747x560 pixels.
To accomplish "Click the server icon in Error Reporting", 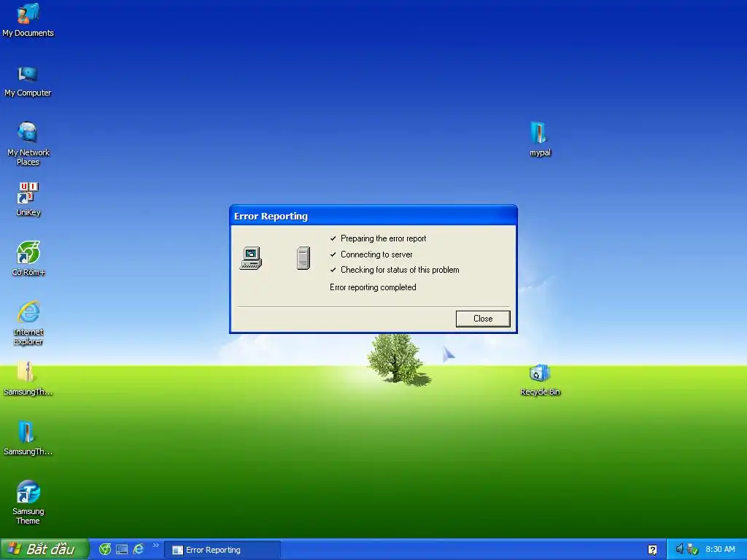I will click(x=303, y=258).
